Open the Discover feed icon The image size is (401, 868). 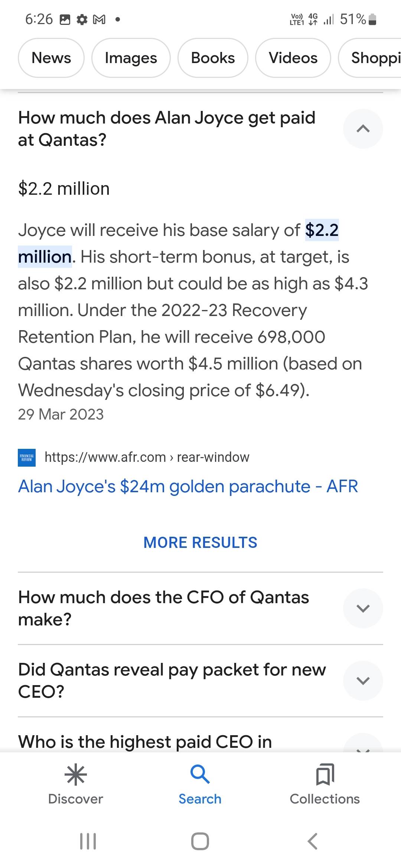click(75, 773)
